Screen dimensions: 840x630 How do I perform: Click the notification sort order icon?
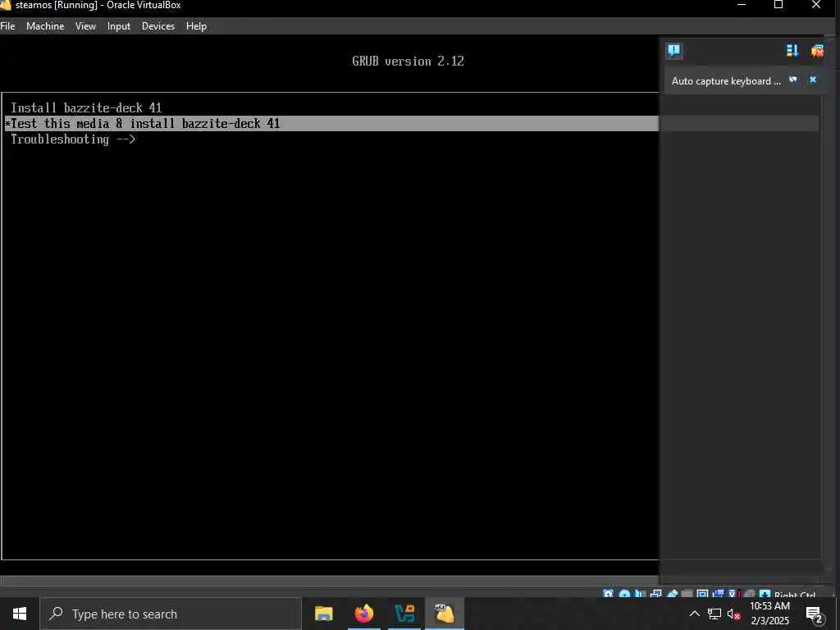[792, 51]
